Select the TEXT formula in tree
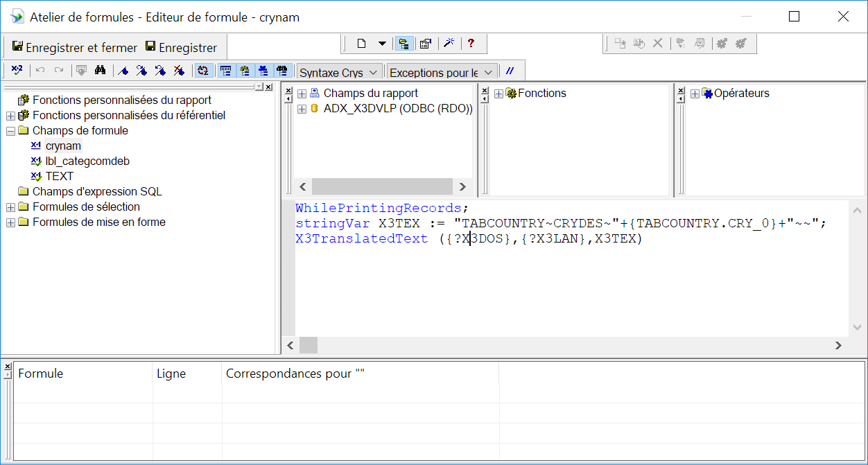 [59, 176]
